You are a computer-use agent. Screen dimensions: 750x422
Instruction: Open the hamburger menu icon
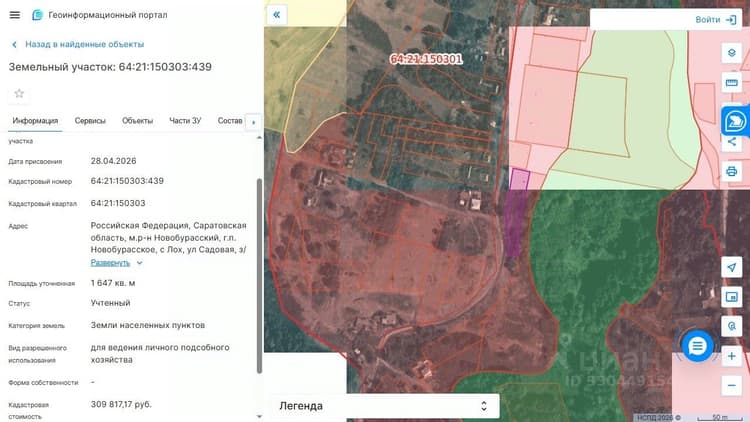coord(15,15)
